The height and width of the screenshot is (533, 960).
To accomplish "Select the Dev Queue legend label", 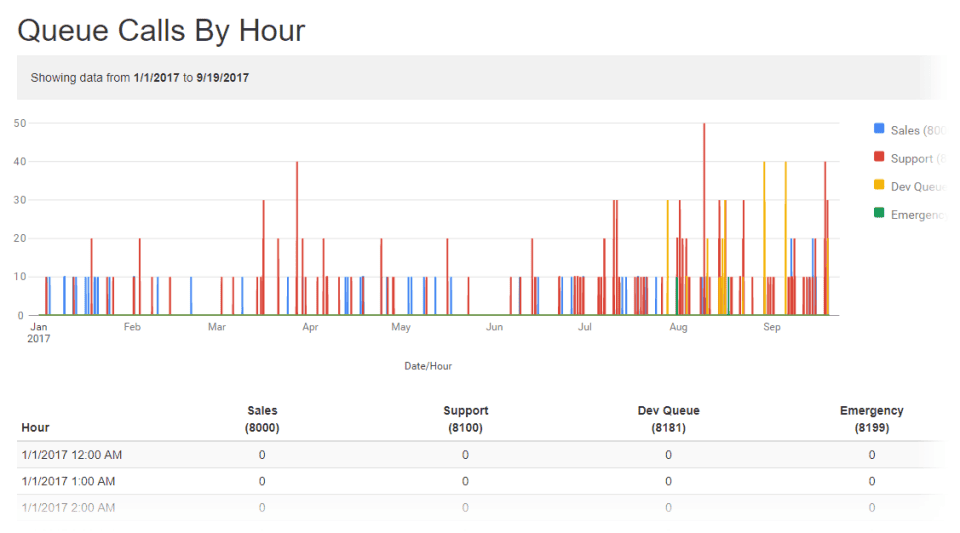I will [x=918, y=187].
